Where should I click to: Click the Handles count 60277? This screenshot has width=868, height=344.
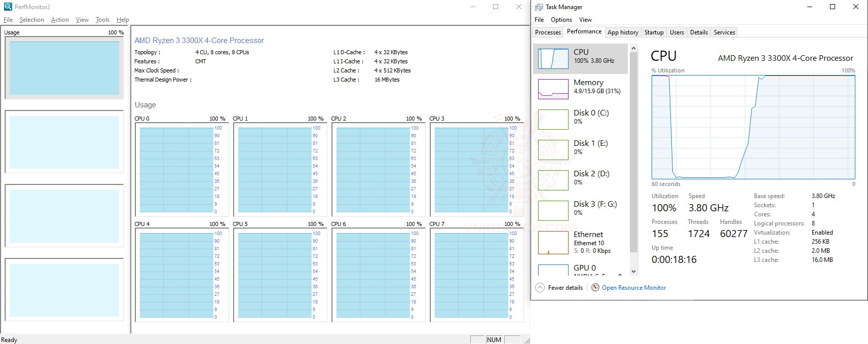(734, 234)
